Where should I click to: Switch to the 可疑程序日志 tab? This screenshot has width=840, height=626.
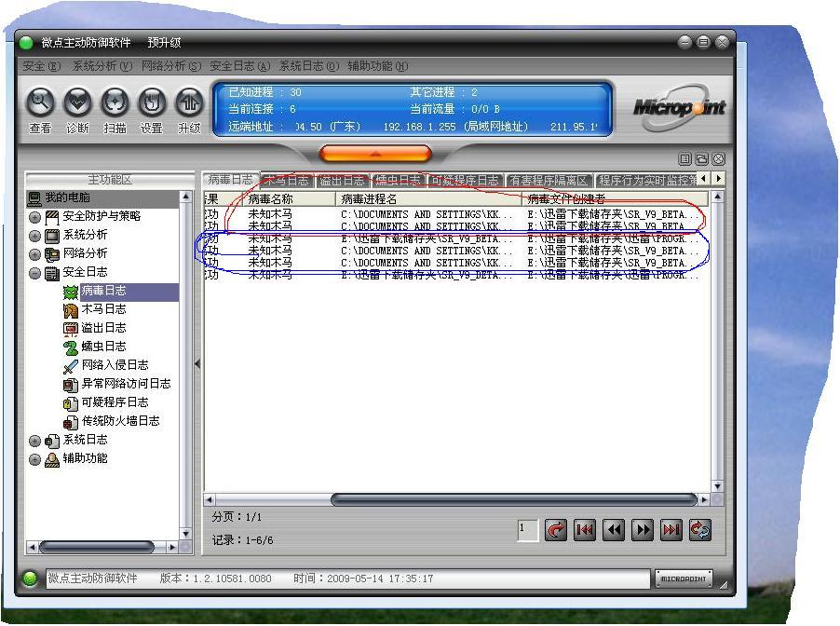465,180
